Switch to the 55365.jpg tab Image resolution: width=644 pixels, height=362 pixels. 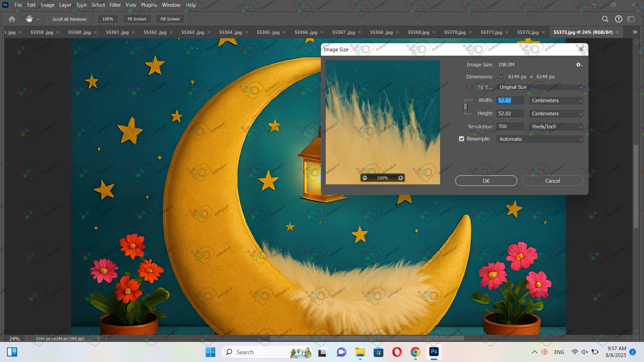click(x=268, y=32)
